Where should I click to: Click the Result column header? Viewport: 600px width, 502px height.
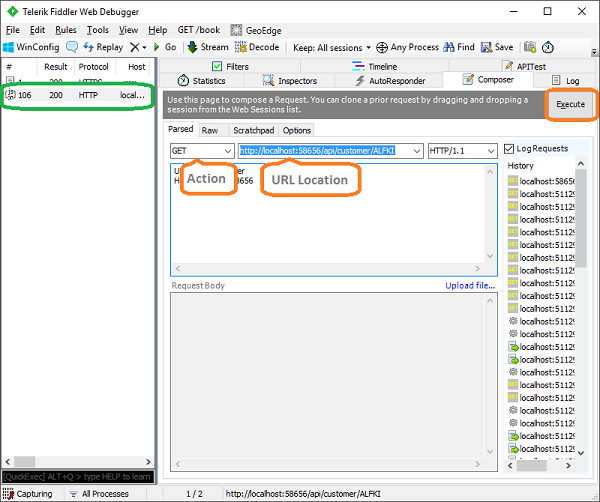(55, 67)
